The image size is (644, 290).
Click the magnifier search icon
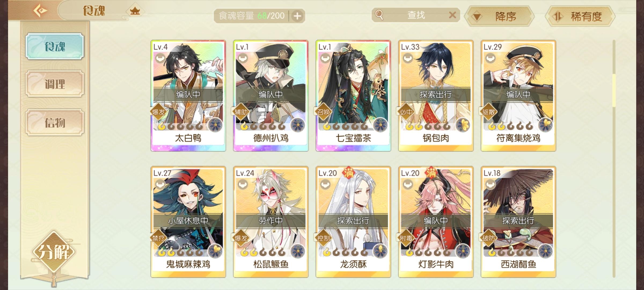pyautogui.click(x=379, y=15)
